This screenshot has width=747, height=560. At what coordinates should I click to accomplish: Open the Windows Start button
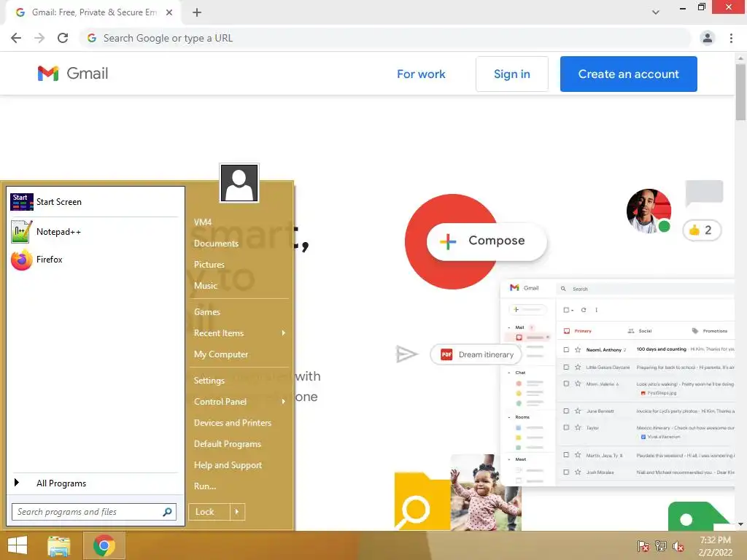coord(18,545)
